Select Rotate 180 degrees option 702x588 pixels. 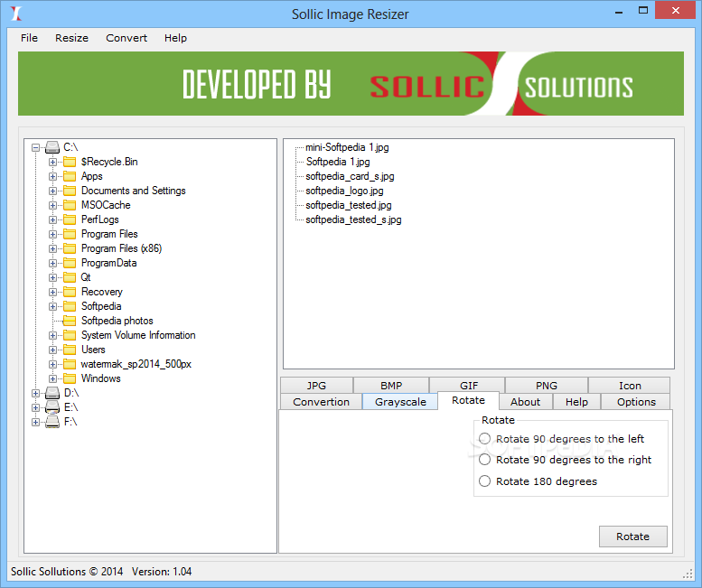[484, 481]
